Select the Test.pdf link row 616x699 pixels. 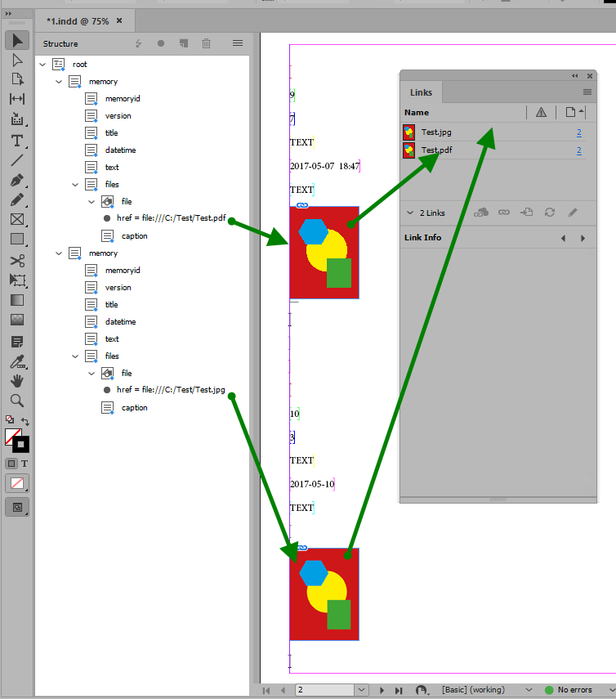493,150
